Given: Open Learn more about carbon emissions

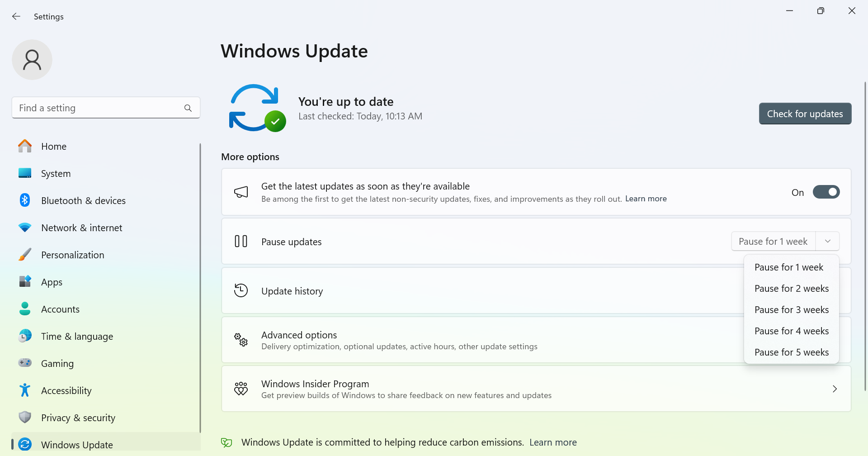Looking at the screenshot, I should [553, 442].
